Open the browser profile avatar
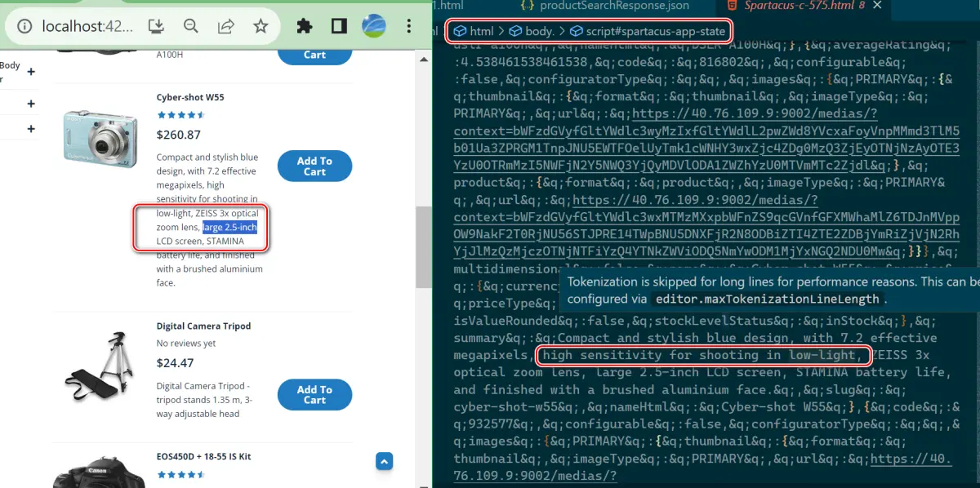 pos(373,26)
